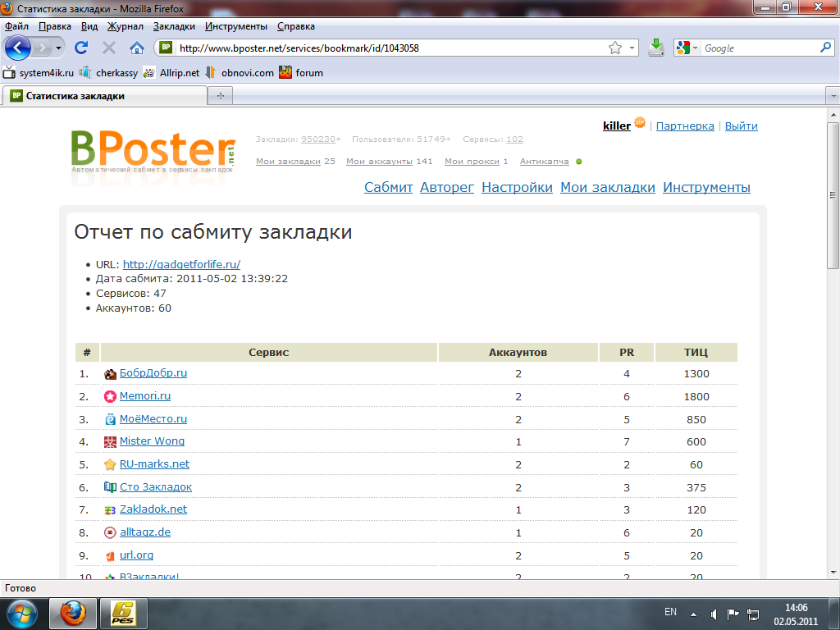This screenshot has height=630, width=840.
Task: Go to the Home page icon
Action: point(137,48)
